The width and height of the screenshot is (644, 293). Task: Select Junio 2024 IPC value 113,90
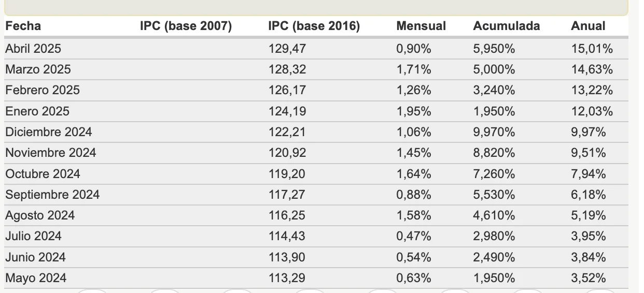(287, 257)
